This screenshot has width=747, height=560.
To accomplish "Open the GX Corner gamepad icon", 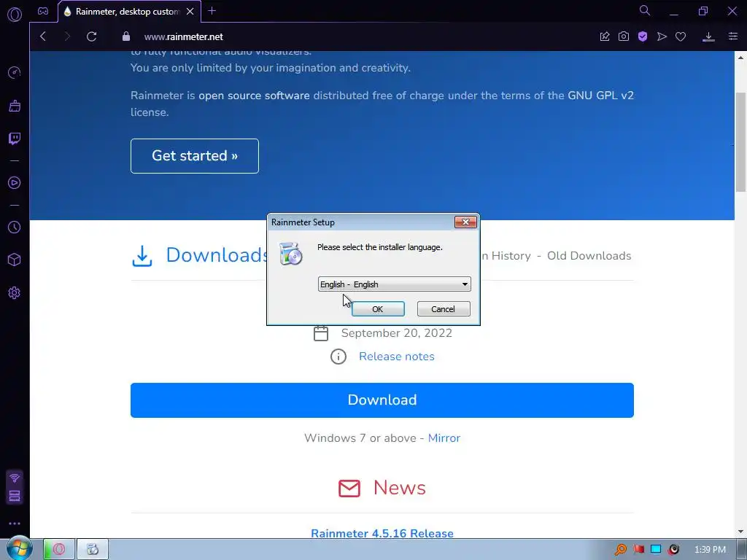I will click(x=43, y=12).
